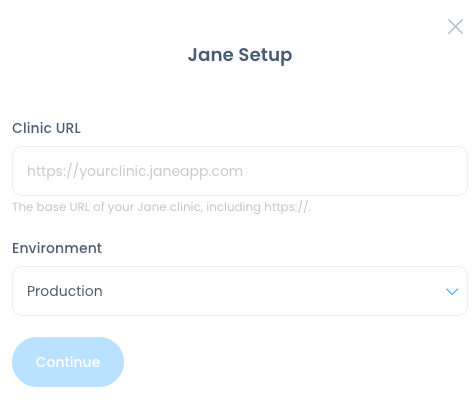Screen dimensions: 475x400
Task: Click the https://yourclinic.janeapp.com placeholder text
Action: click(135, 171)
